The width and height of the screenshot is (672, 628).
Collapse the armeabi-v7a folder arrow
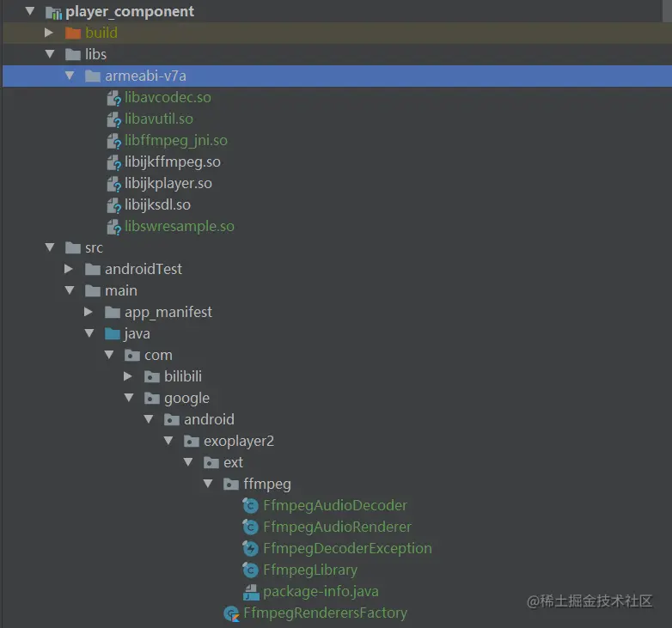[70, 76]
